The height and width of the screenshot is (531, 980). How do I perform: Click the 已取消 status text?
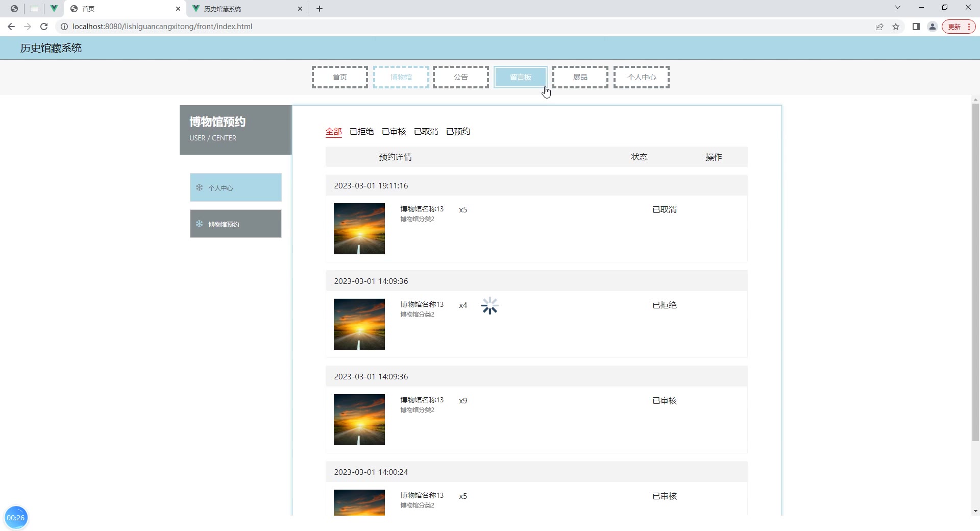pos(665,210)
